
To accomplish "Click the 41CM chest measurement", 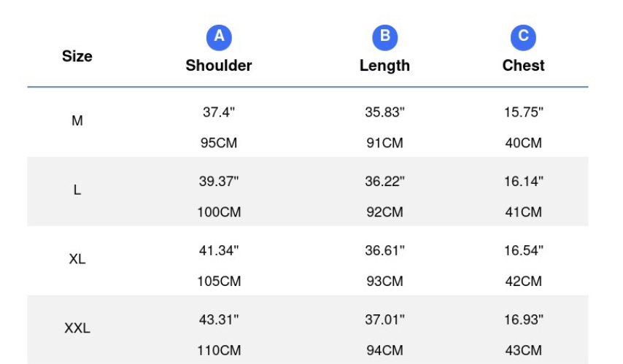I will 523,212.
